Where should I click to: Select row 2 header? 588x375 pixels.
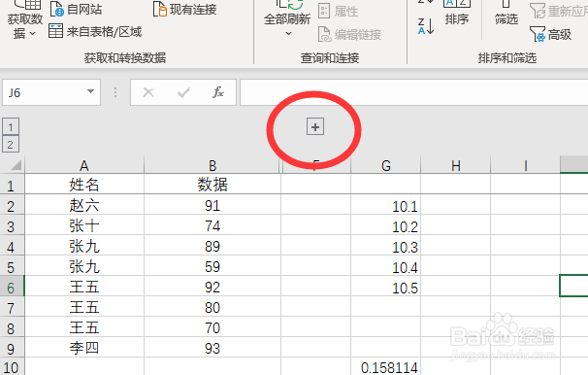click(12, 205)
